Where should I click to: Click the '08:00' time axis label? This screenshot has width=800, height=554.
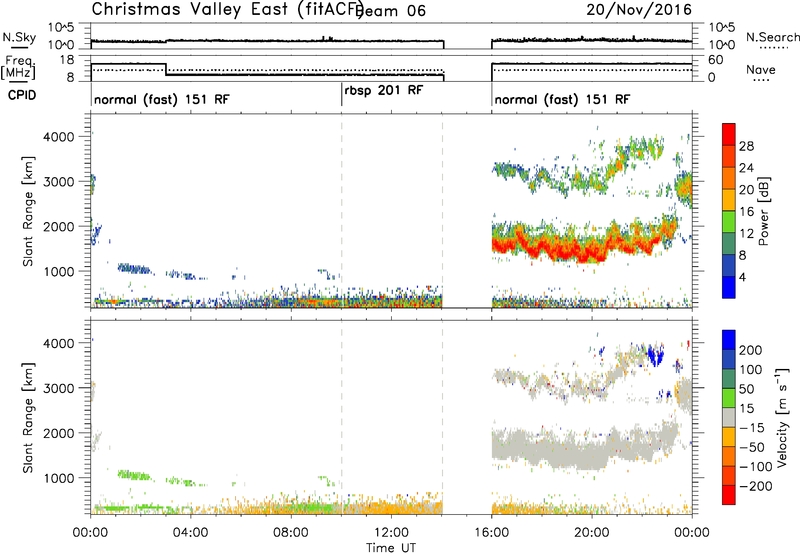coord(291,533)
